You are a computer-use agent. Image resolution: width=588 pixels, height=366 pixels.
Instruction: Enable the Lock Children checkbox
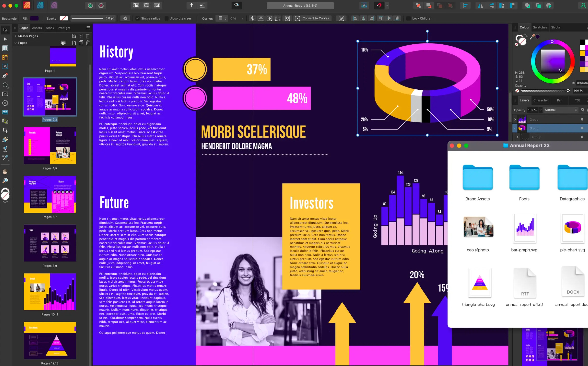408,18
